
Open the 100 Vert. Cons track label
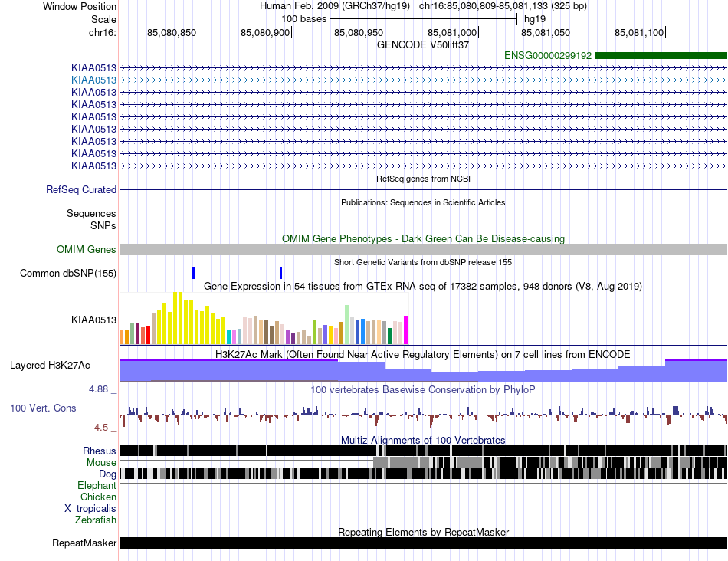(x=43, y=408)
